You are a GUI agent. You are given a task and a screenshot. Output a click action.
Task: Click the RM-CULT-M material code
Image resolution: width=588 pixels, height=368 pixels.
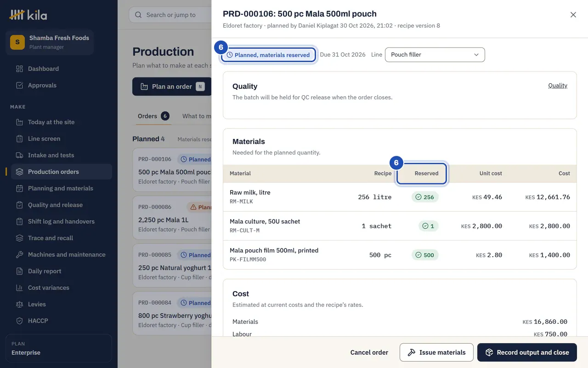(245, 230)
